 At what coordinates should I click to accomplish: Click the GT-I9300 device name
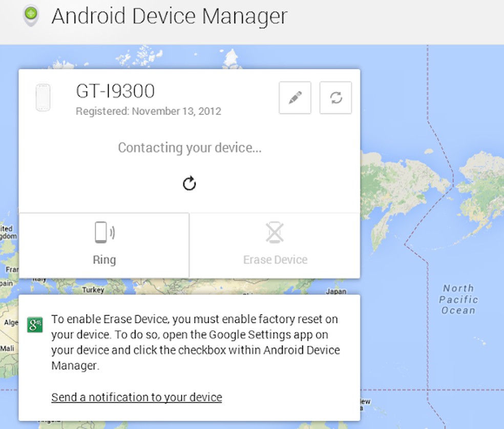tap(115, 90)
